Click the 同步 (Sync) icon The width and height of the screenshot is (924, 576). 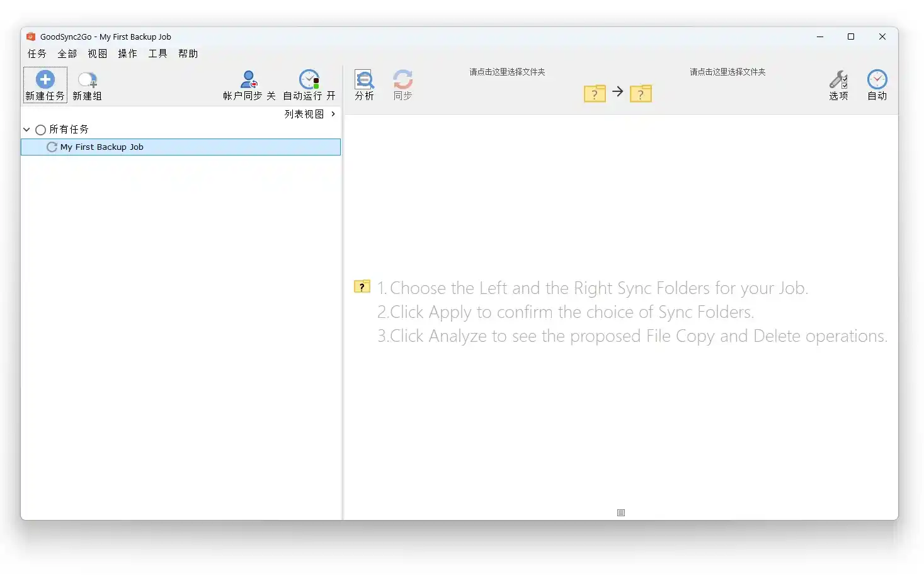(x=402, y=79)
